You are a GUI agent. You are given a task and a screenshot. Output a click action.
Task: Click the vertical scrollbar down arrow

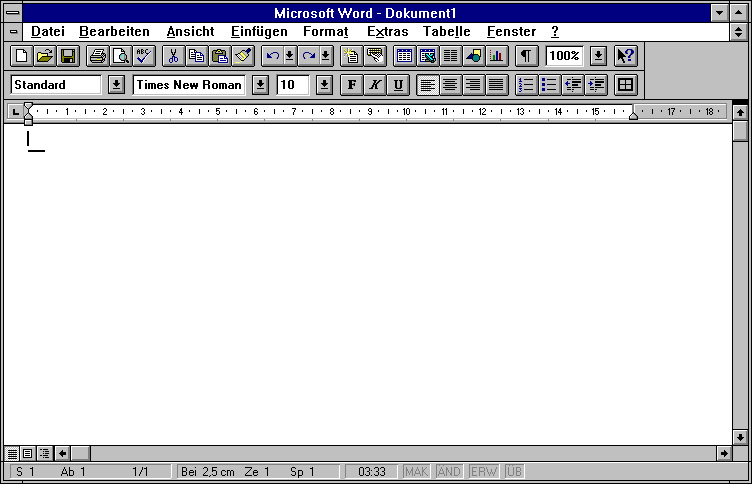tap(740, 437)
